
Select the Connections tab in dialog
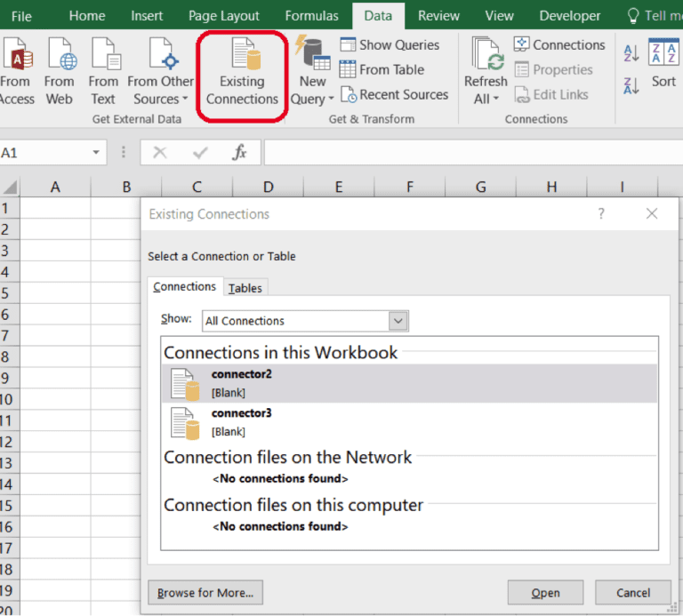[x=185, y=286]
